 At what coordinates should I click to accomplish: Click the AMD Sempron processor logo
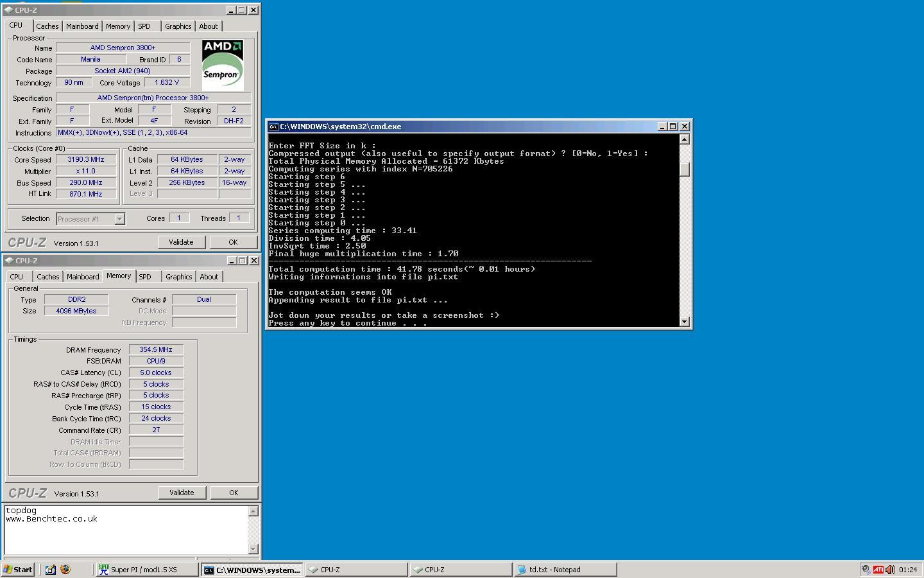[223, 65]
